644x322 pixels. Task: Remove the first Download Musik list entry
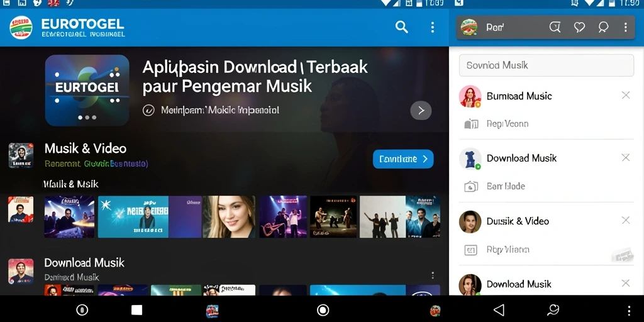(626, 158)
